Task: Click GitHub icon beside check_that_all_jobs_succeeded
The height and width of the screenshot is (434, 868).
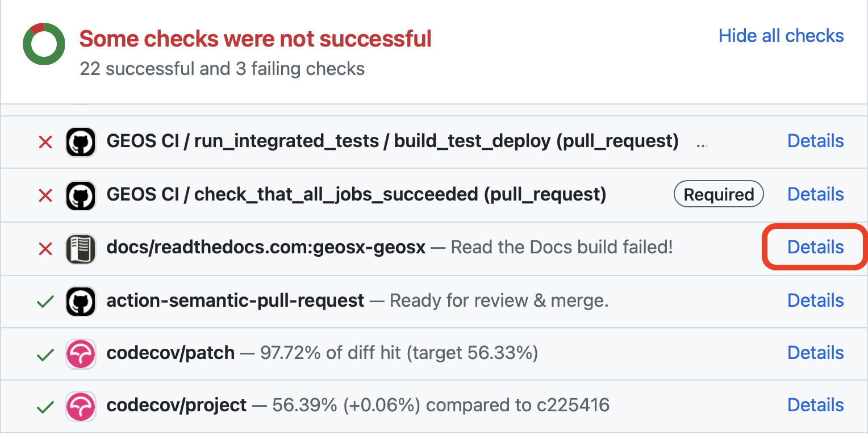Action: pos(81,195)
